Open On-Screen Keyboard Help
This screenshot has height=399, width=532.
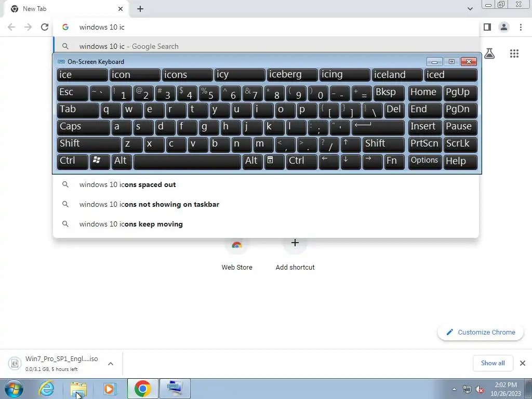[460, 162]
